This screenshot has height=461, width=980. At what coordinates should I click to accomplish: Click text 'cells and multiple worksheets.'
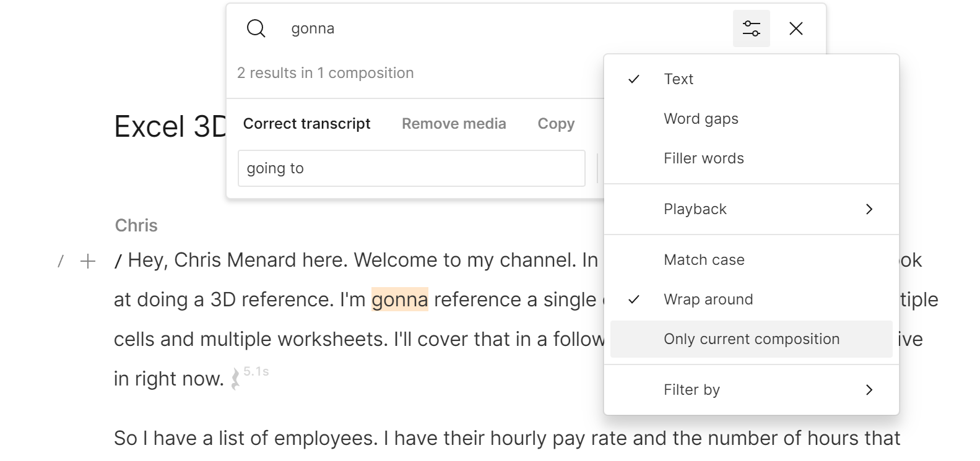point(251,339)
